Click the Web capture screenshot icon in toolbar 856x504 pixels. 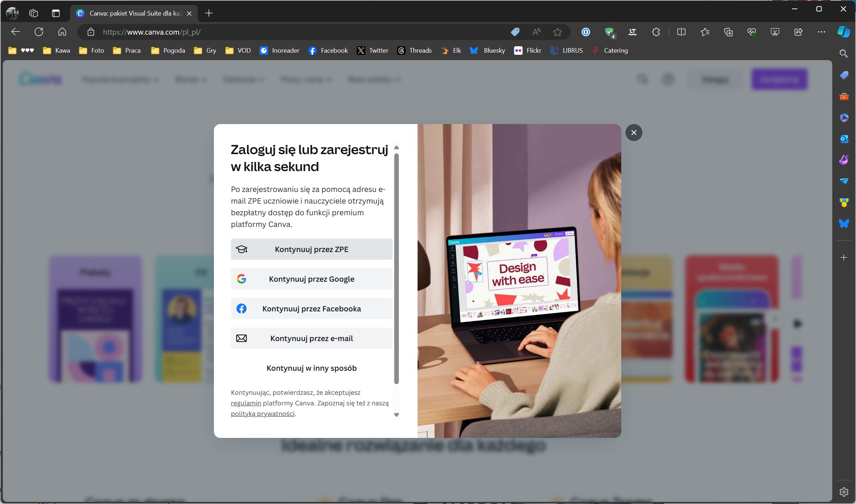(775, 32)
